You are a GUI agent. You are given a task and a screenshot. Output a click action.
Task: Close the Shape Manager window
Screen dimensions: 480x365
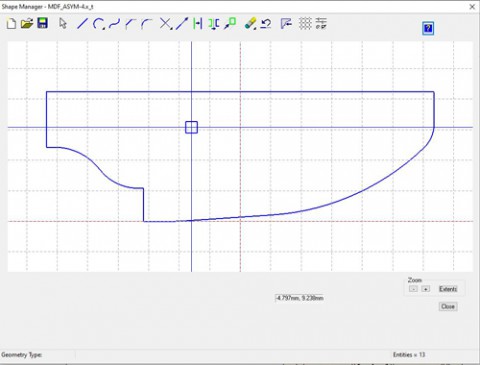pyautogui.click(x=472, y=7)
